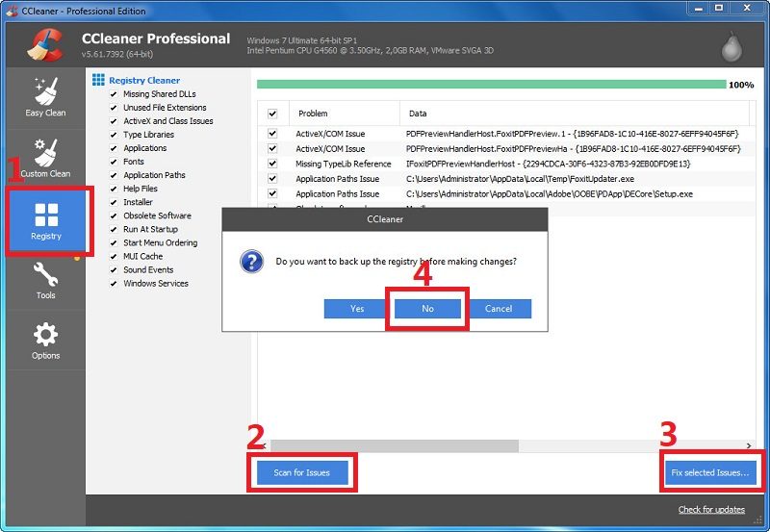
Task: Toggle Windows Services checkbox
Action: (114, 284)
